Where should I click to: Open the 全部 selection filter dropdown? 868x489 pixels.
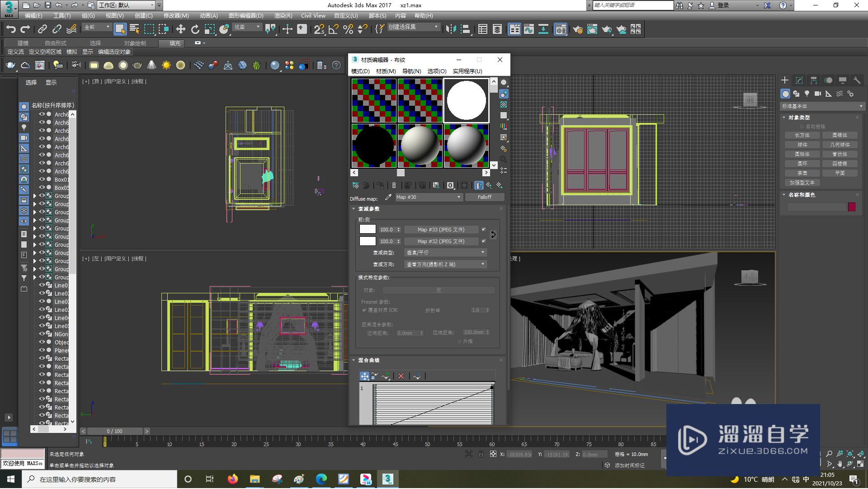[x=97, y=28]
